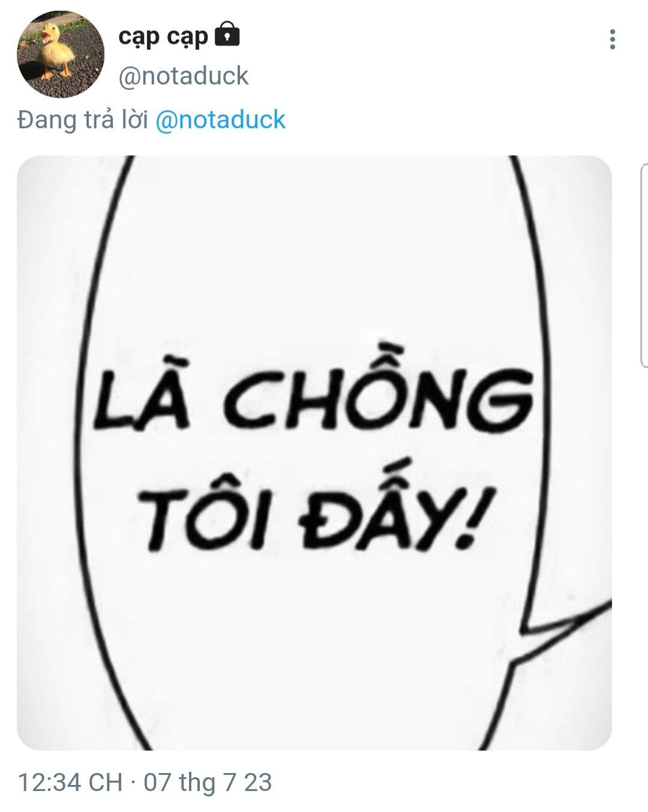Open the more options three-dot menu
This screenshot has height=812, width=648.
[x=612, y=40]
